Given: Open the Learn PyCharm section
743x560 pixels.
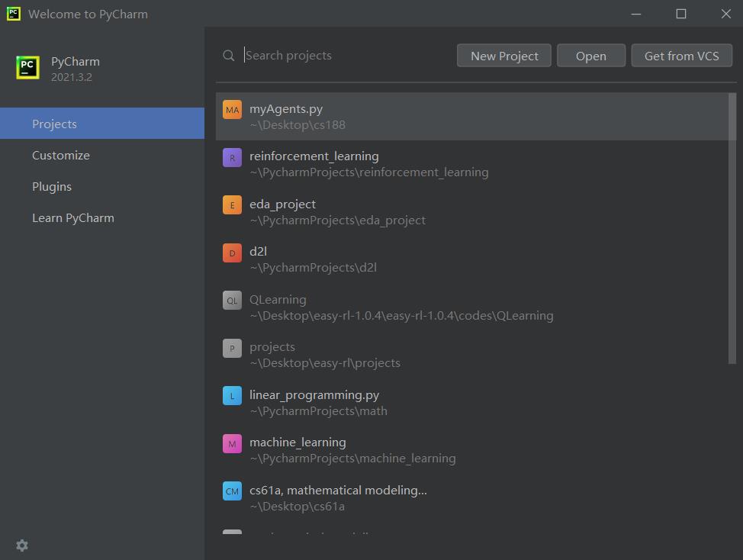Looking at the screenshot, I should coord(73,217).
